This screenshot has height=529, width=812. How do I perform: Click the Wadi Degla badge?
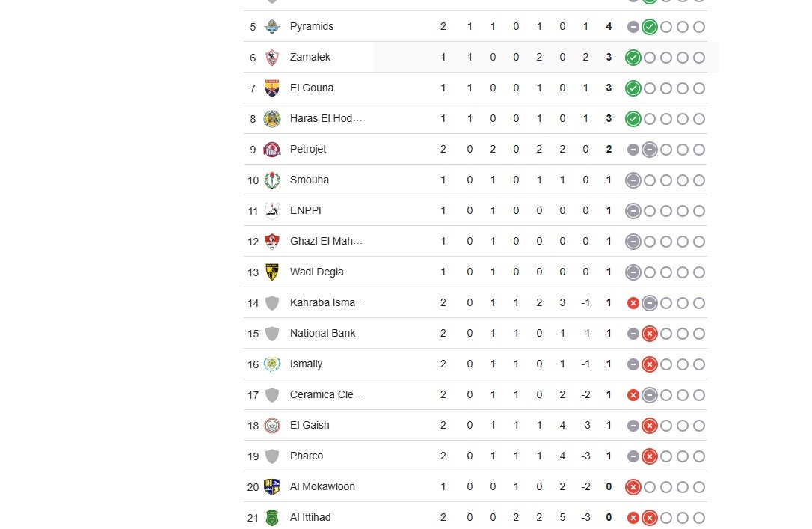272,272
